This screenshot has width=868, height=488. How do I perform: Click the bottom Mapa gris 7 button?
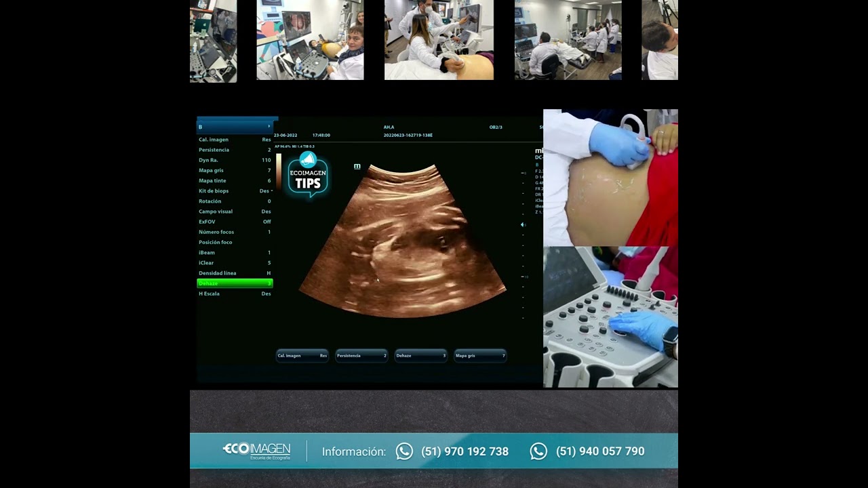click(480, 356)
